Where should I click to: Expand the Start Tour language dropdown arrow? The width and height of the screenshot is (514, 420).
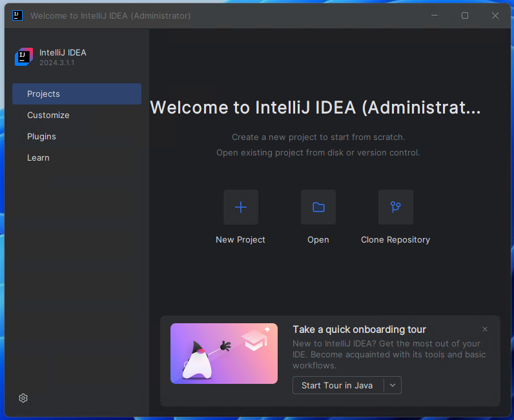coord(393,385)
